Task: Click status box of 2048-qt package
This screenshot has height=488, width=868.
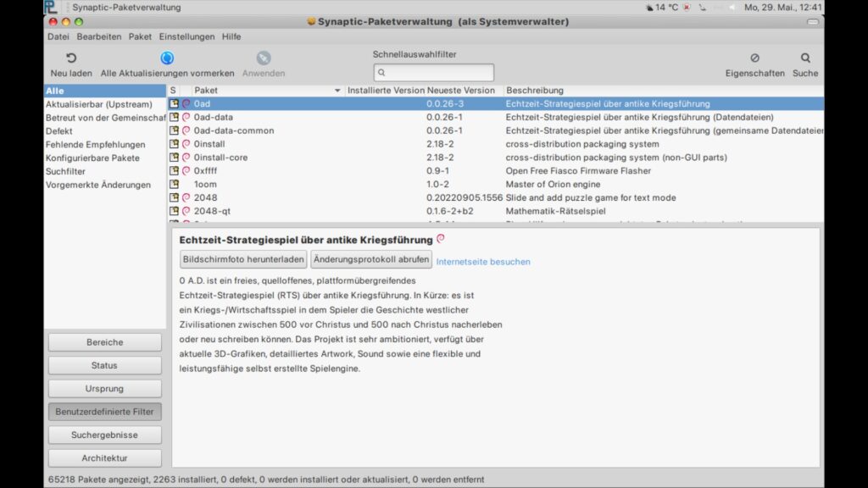Action: pyautogui.click(x=174, y=211)
